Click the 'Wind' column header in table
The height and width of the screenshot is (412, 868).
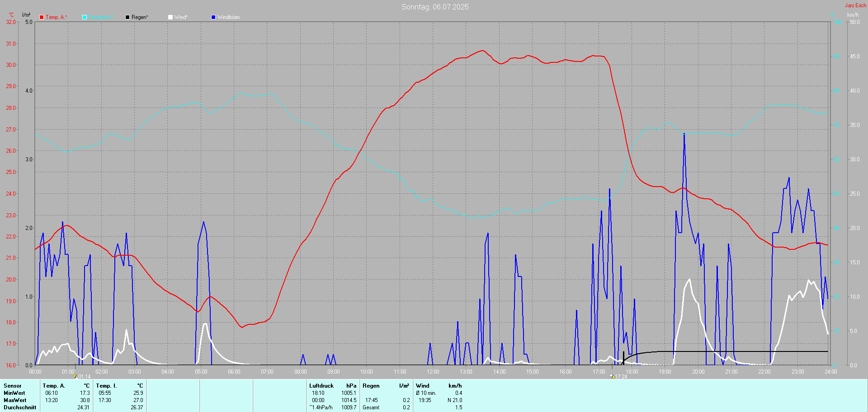point(423,386)
